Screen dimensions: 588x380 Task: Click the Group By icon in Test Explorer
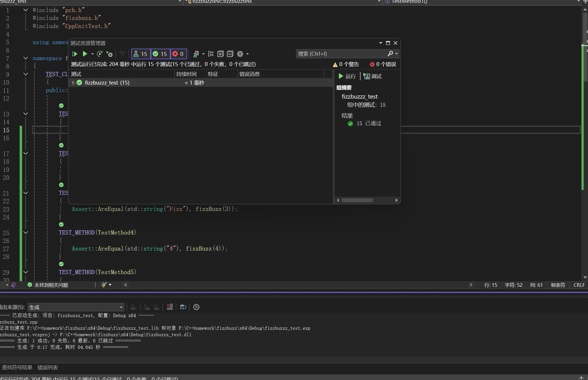(x=211, y=54)
